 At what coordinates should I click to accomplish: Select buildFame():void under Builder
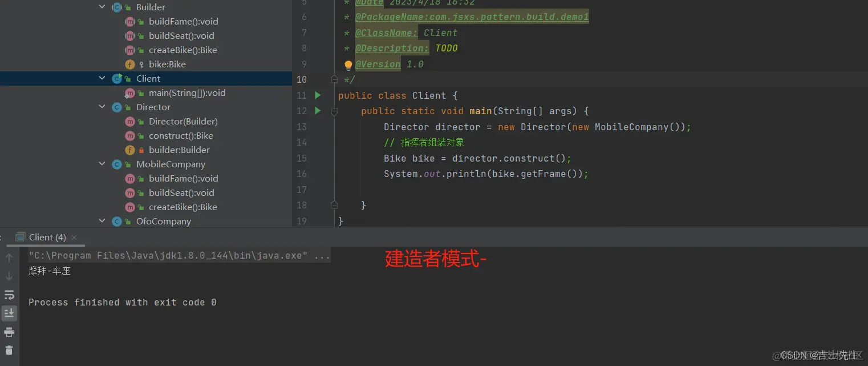click(x=184, y=21)
